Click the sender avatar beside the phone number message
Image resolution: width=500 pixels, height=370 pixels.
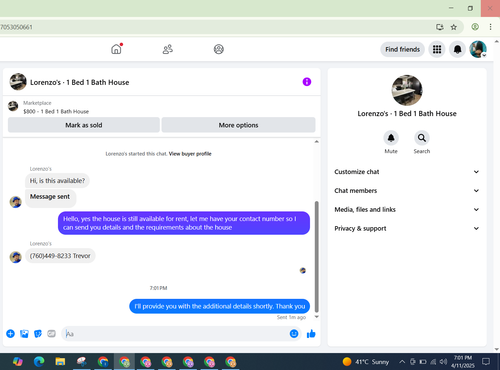[x=15, y=257]
